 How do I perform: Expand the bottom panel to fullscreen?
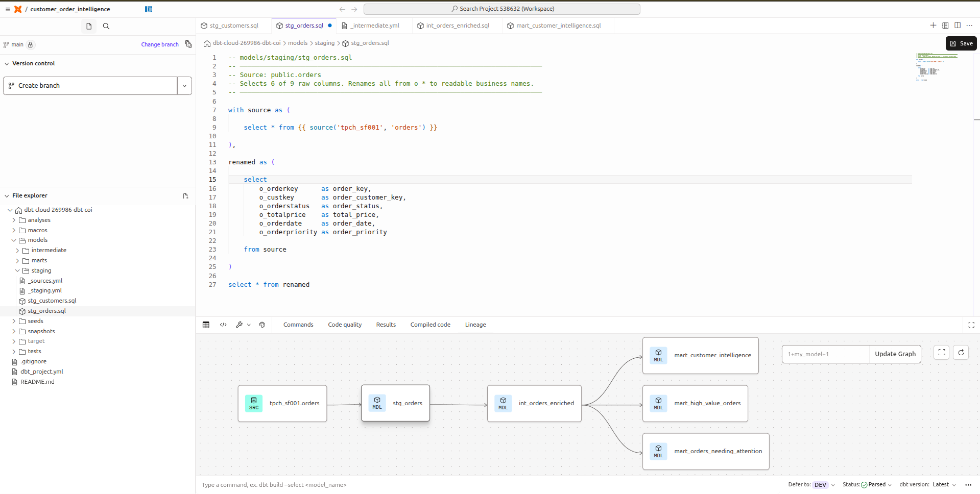(971, 325)
